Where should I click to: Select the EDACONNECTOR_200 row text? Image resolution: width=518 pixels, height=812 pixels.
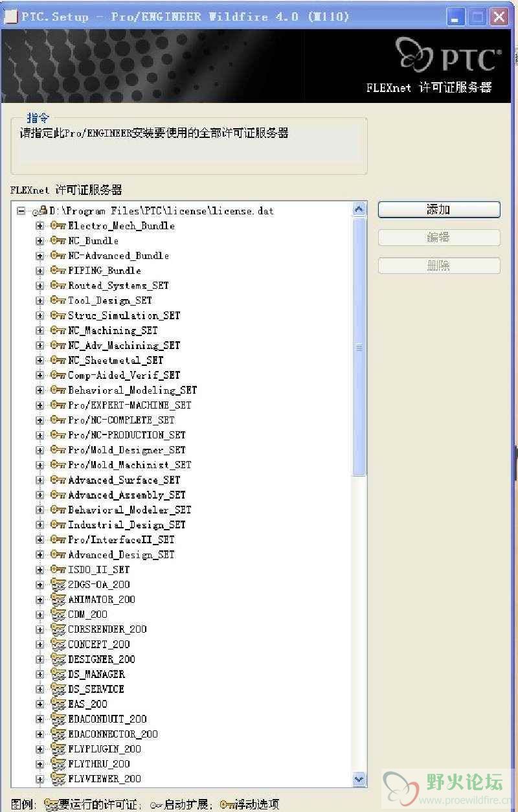[x=113, y=734]
